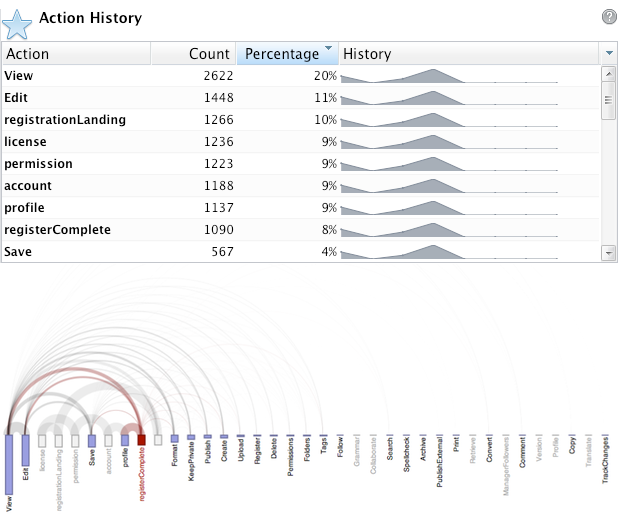This screenshot has height=514, width=618.
Task: Click the Save node in arc diagram
Action: click(x=91, y=441)
